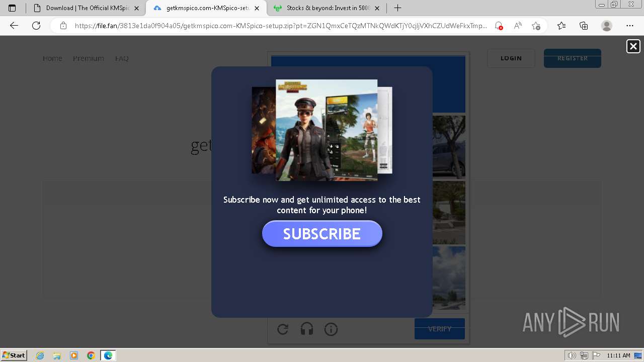The image size is (644, 362).
Task: Open the tab actions menu icon
Action: (x=12, y=8)
